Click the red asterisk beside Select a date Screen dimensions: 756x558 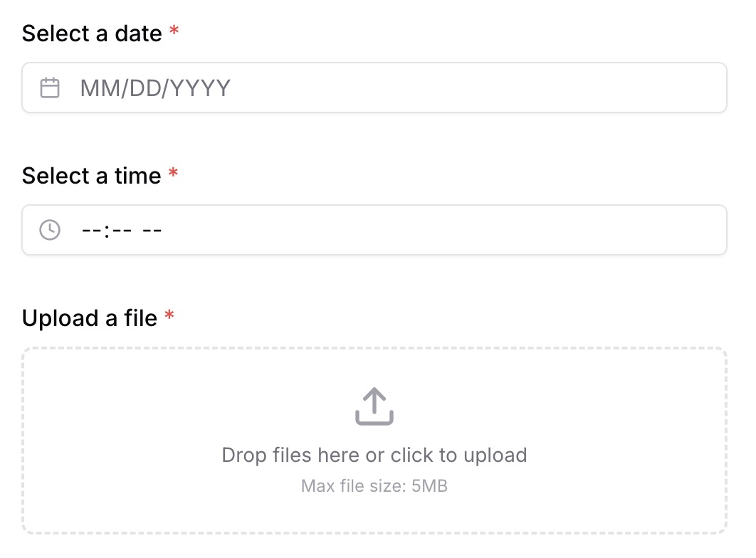pyautogui.click(x=174, y=32)
